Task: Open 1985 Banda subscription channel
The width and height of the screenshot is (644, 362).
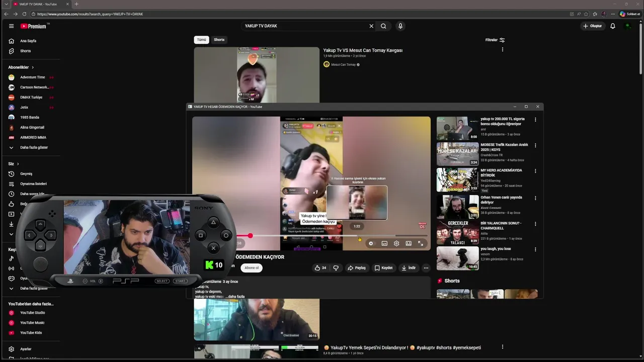Action: point(29,118)
